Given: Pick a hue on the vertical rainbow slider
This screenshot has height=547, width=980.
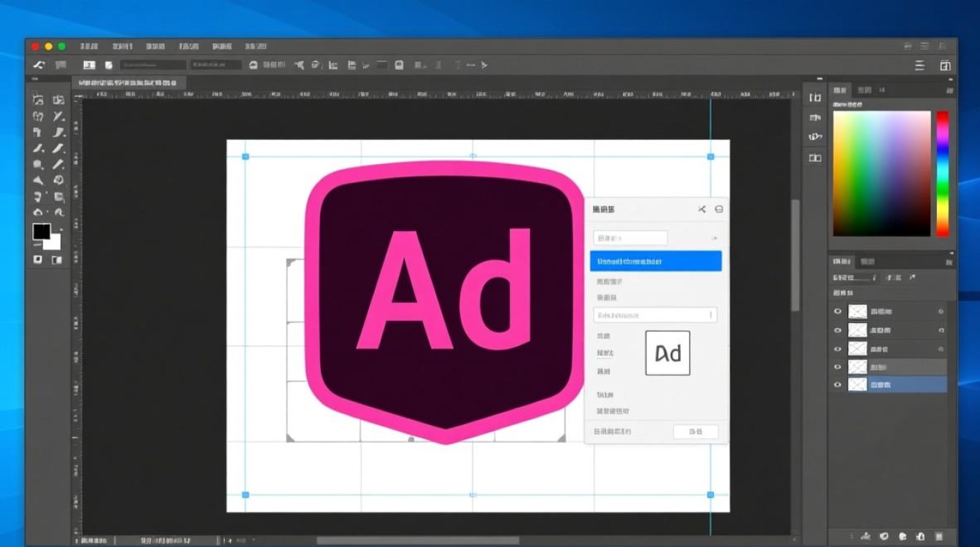Looking at the screenshot, I should point(941,175).
